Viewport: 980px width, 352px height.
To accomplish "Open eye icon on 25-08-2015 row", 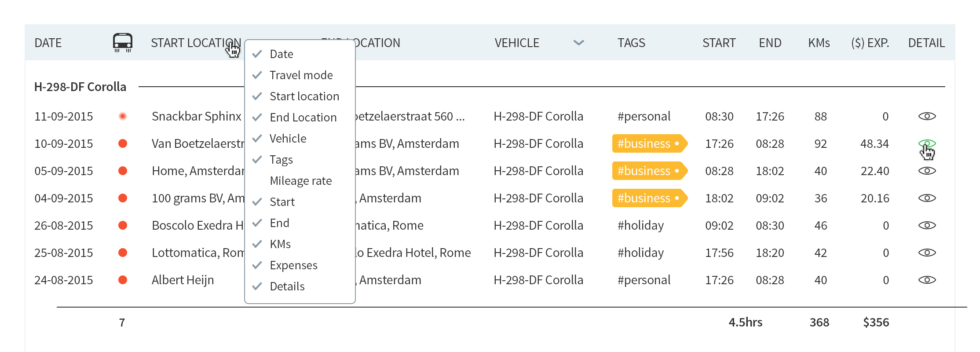I will click(927, 253).
